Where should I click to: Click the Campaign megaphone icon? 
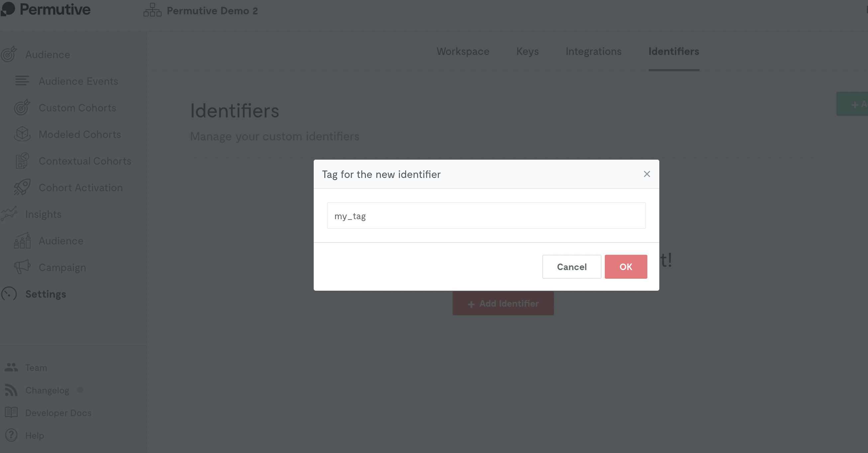22,267
